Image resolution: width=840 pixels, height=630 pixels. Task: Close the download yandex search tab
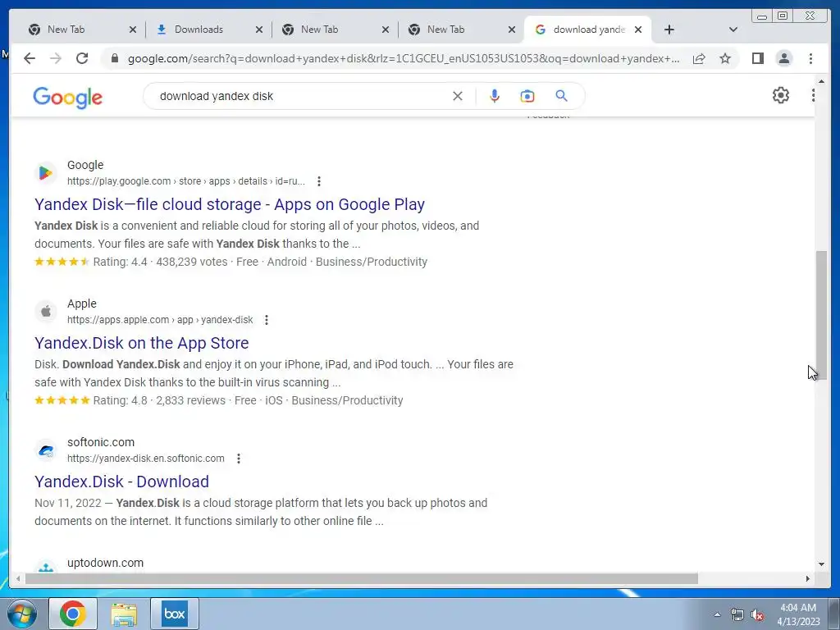point(638,30)
